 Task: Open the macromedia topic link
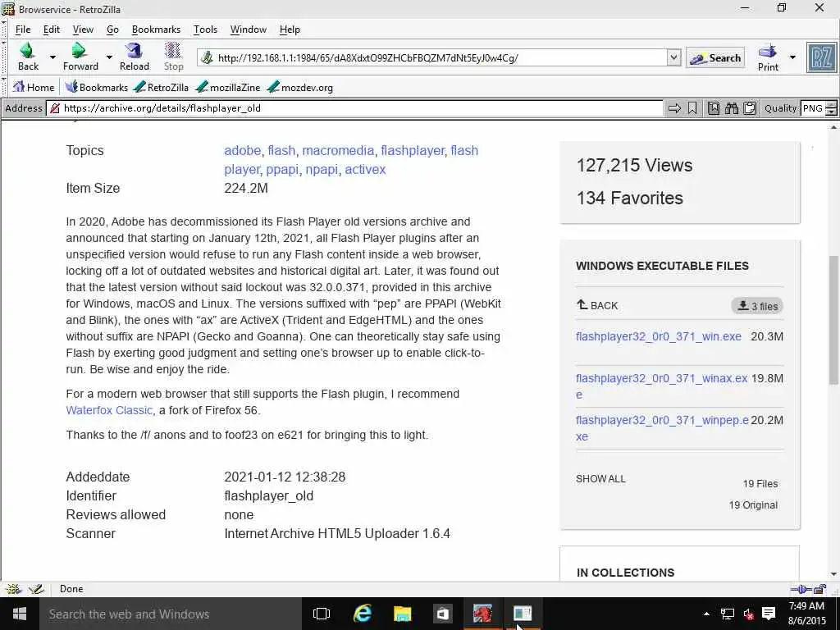(338, 151)
